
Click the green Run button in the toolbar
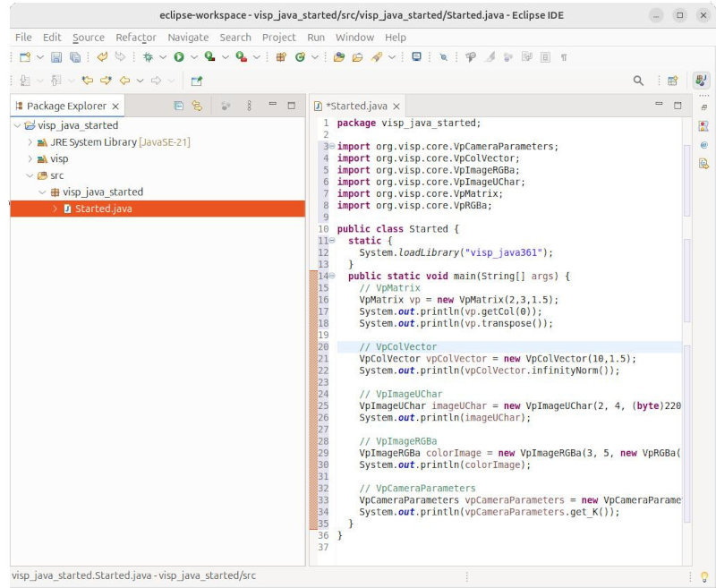(x=179, y=57)
